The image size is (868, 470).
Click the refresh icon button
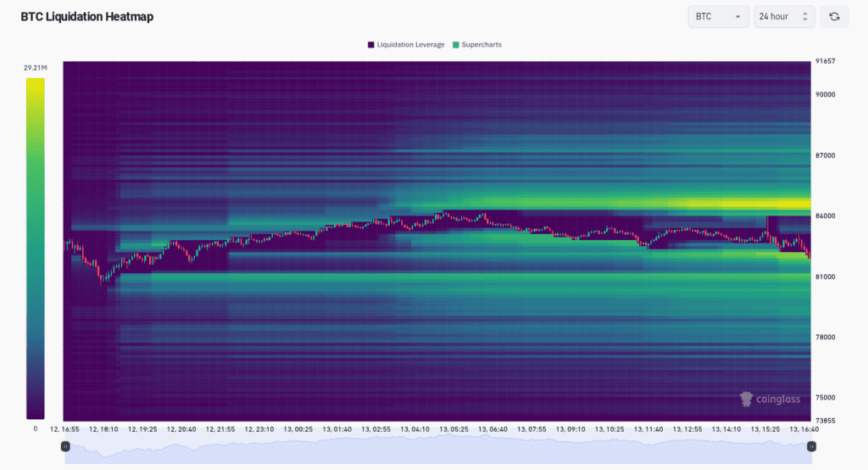click(834, 17)
